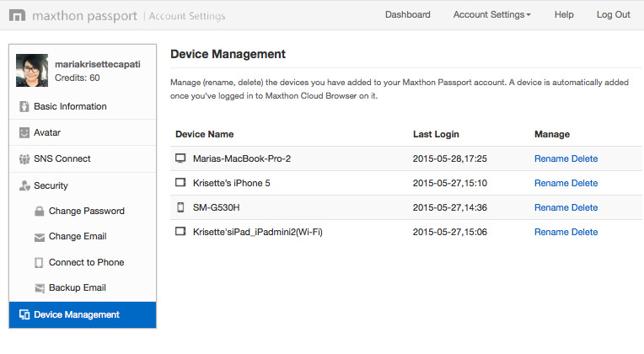Click the 2015-05-27,15:10 login time
The image size is (644, 354).
[x=450, y=183]
